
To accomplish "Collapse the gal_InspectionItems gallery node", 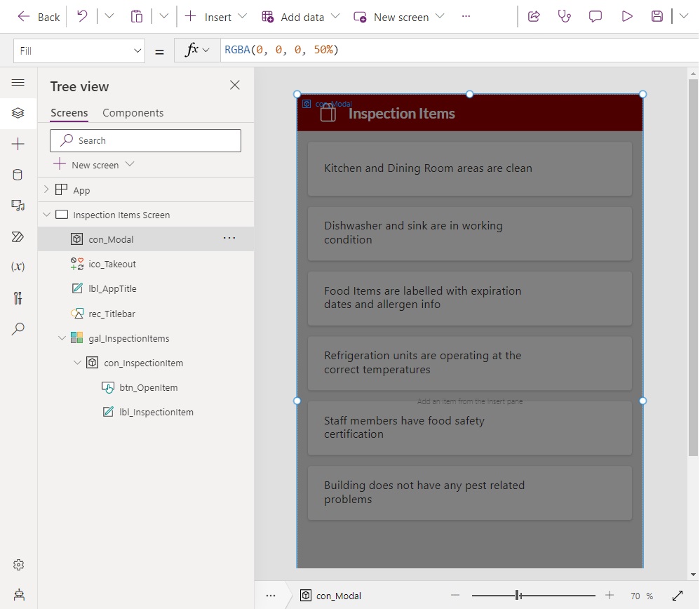I will (x=62, y=338).
